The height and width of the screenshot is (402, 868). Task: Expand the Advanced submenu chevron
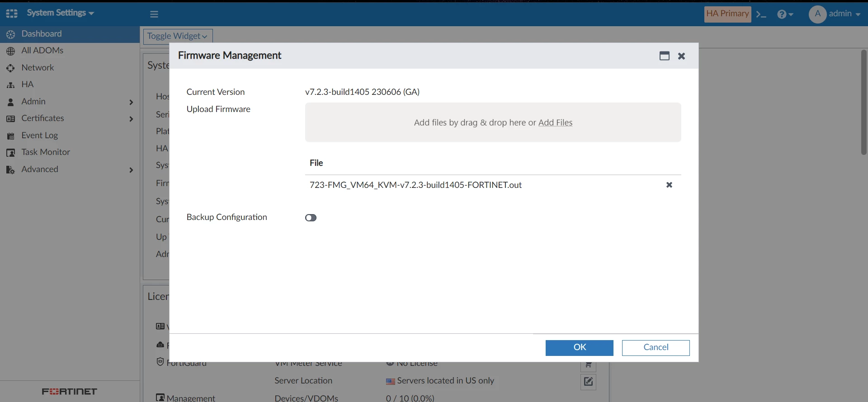point(131,170)
